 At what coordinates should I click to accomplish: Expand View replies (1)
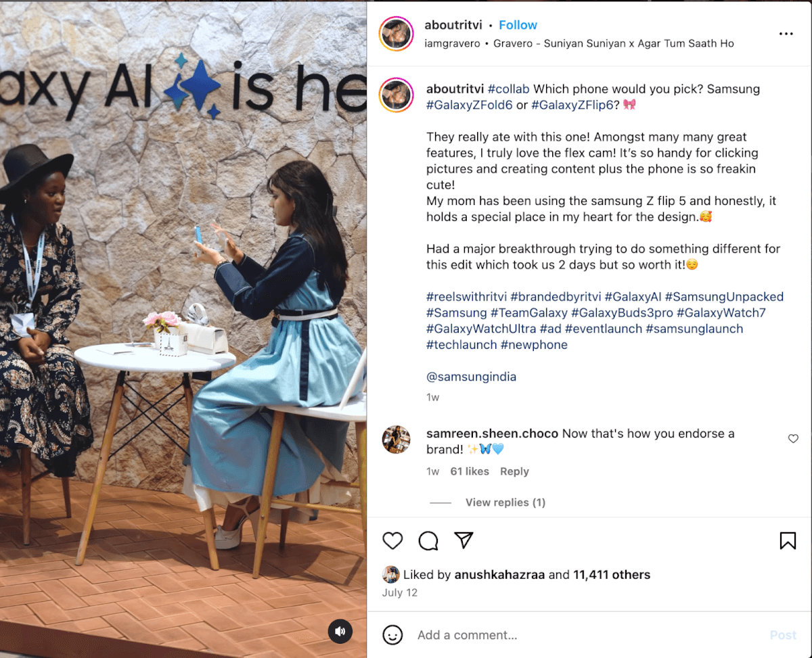(505, 502)
